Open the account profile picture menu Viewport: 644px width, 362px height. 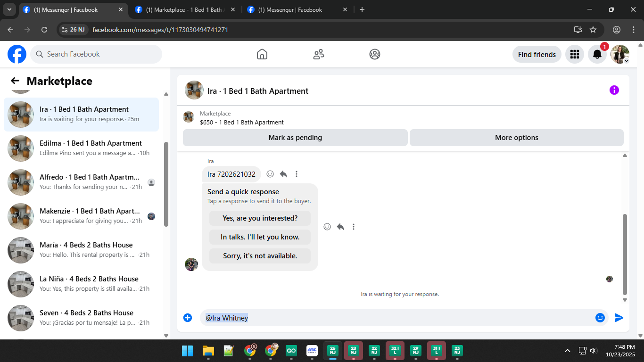coord(620,54)
